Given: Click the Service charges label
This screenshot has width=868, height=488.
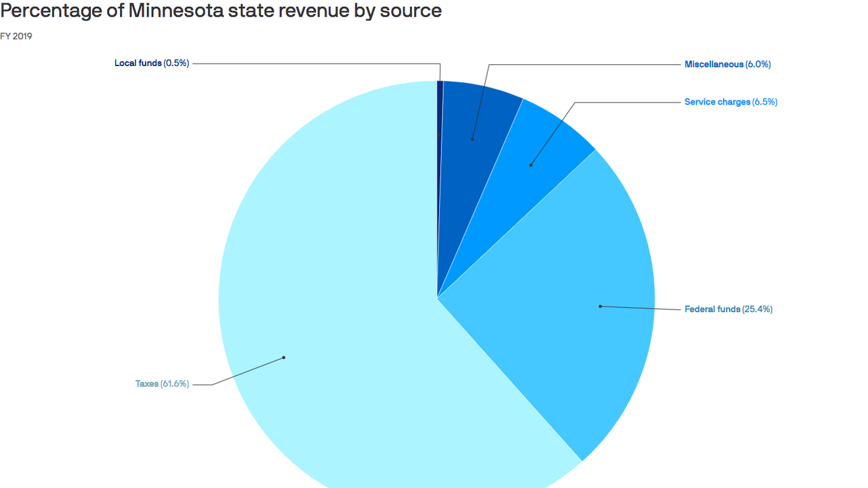Looking at the screenshot, I should [x=717, y=102].
